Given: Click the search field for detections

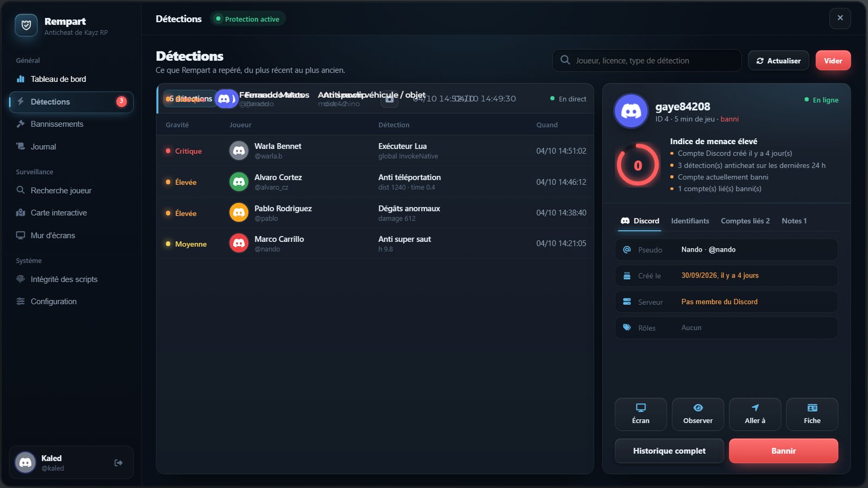Looking at the screenshot, I should (647, 61).
